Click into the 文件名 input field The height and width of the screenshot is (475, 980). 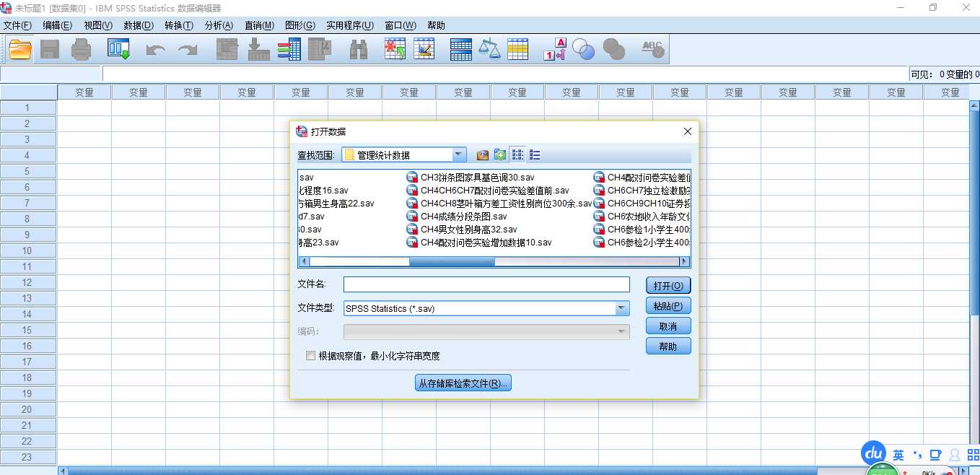point(486,284)
